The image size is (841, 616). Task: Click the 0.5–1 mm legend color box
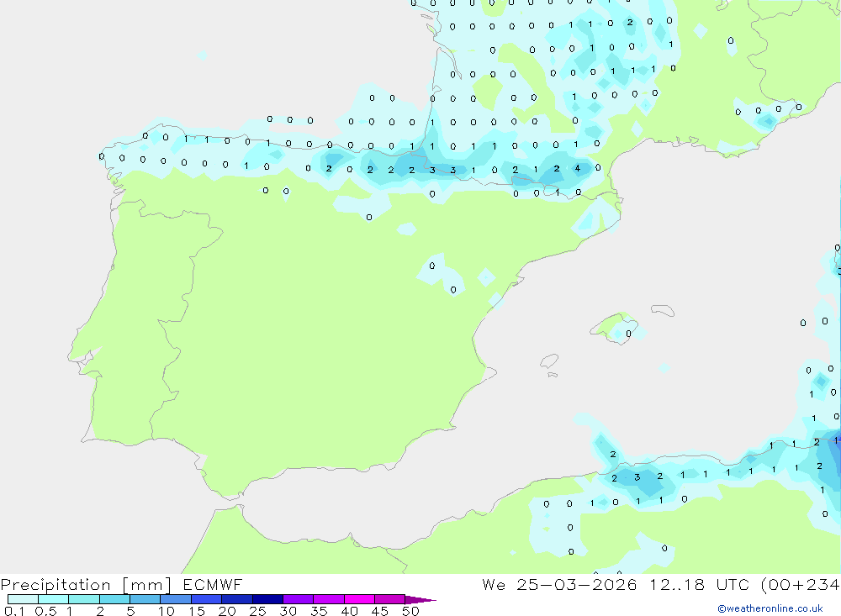pos(54,599)
